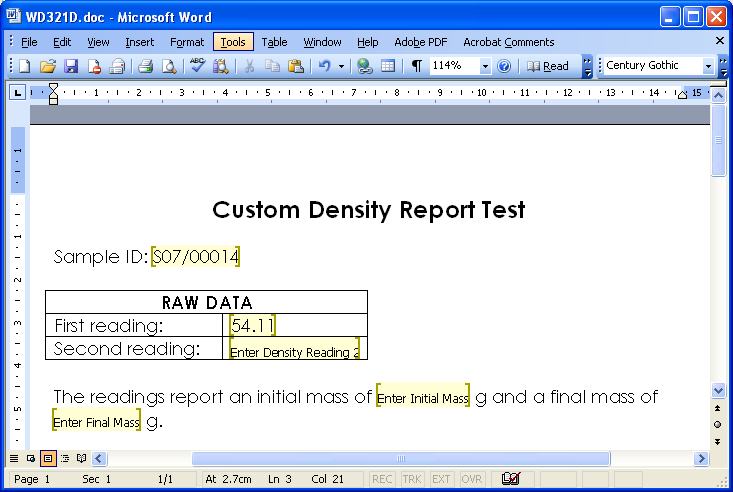Click the Insert Table icon
This screenshot has width=733, height=492.
(x=388, y=66)
